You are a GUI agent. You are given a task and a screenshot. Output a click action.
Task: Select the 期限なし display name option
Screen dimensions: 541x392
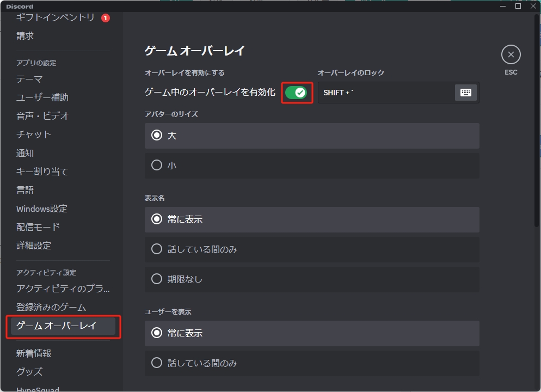pos(312,279)
